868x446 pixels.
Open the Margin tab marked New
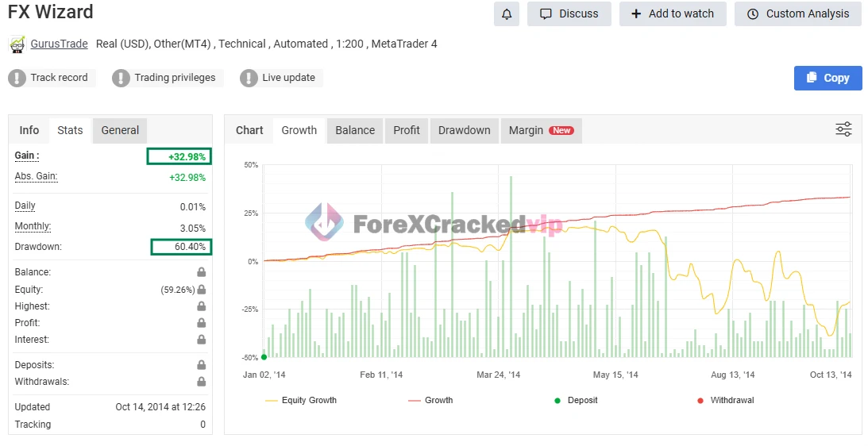pos(540,130)
